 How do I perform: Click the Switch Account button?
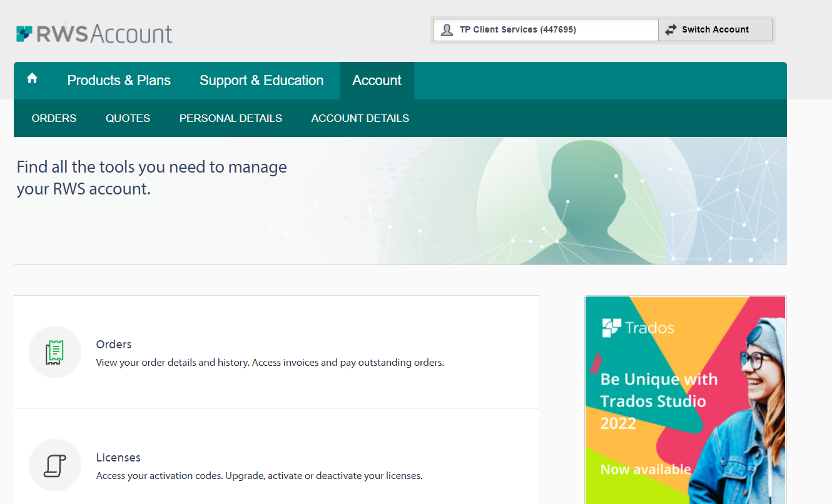click(x=715, y=30)
